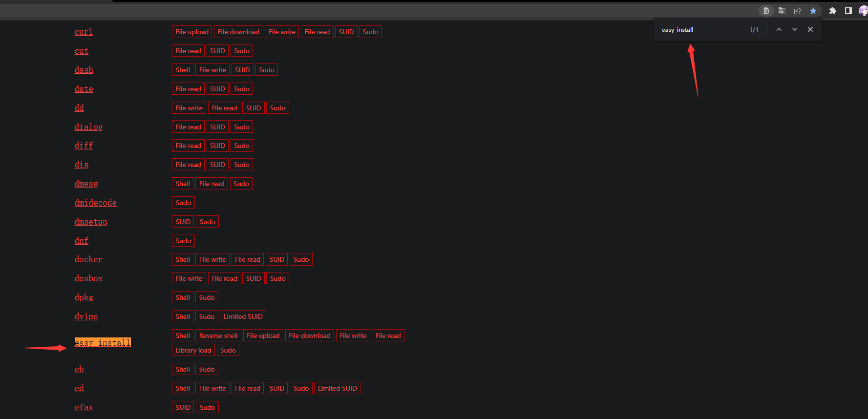Click the find bar text field
868x419 pixels.
coord(701,30)
